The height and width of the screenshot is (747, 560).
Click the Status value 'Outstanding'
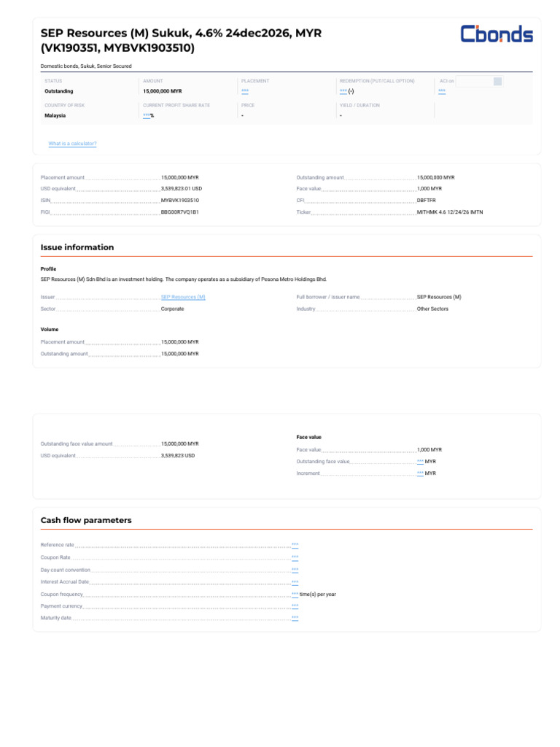coord(59,91)
